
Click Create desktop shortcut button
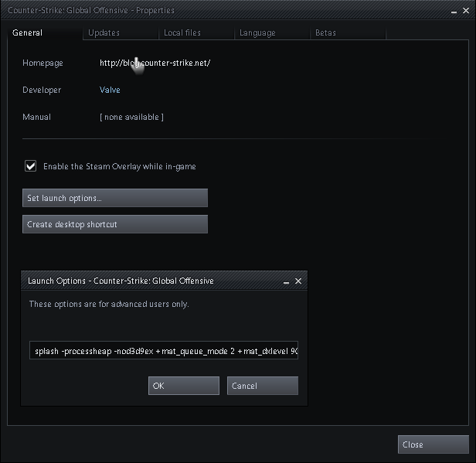115,224
